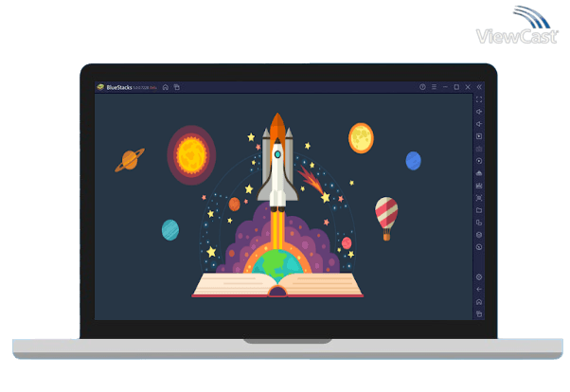Click the stacked layers icon in sidebar
This screenshot has height=392, width=570.
point(479,235)
